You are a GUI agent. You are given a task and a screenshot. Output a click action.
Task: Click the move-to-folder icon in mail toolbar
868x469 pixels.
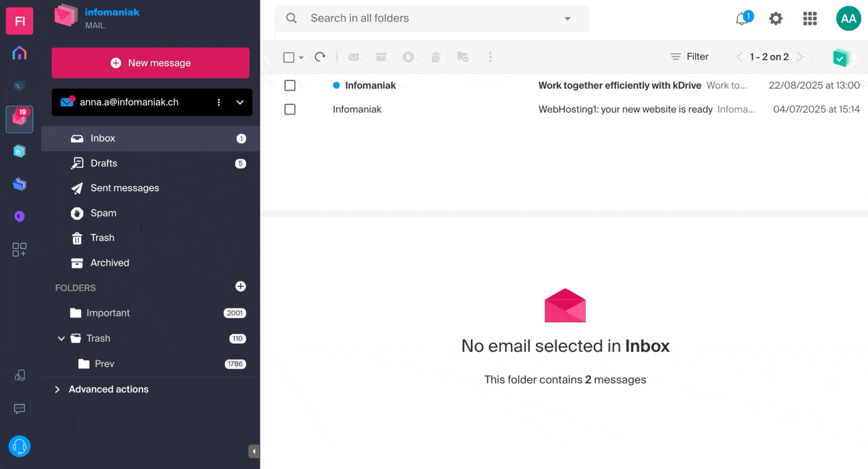point(463,57)
